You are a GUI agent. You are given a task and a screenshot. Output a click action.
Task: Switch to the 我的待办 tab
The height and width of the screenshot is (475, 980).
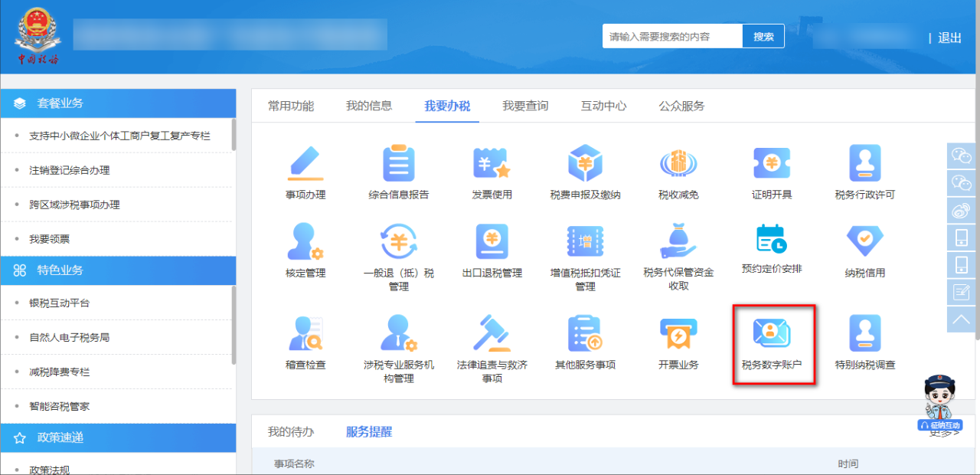tap(290, 431)
